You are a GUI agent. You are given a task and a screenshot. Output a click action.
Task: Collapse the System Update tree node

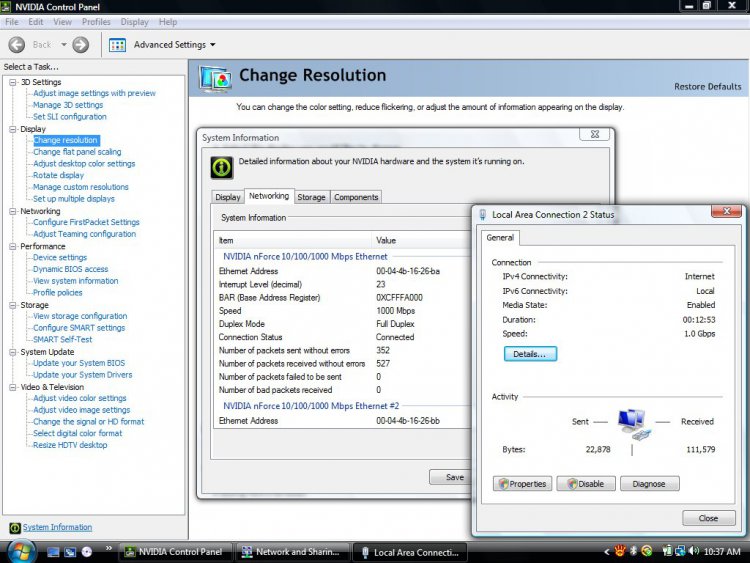[x=13, y=352]
